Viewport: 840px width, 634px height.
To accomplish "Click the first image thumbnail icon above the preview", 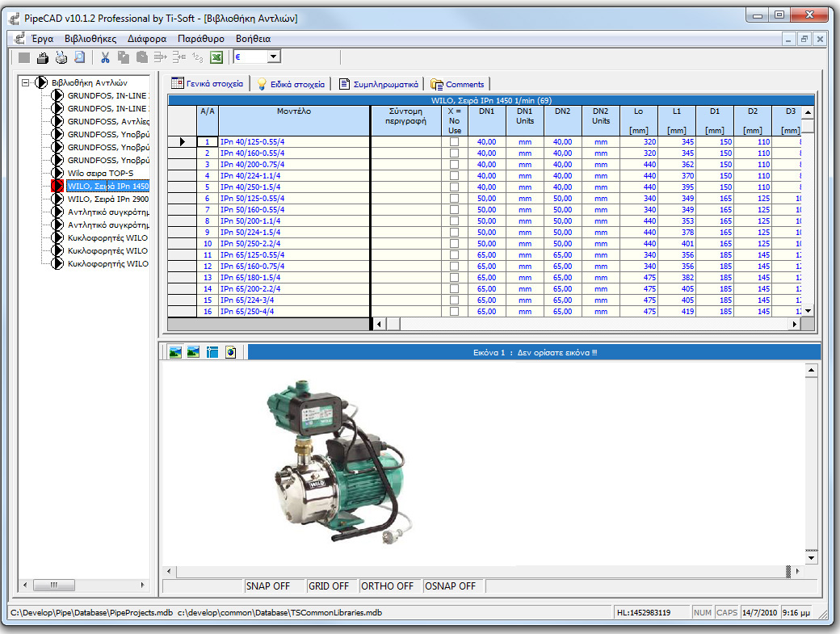I will [x=175, y=351].
